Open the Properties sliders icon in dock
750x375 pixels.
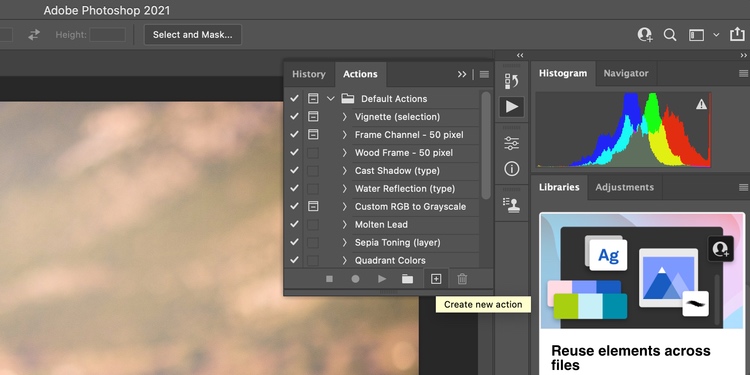(x=512, y=143)
